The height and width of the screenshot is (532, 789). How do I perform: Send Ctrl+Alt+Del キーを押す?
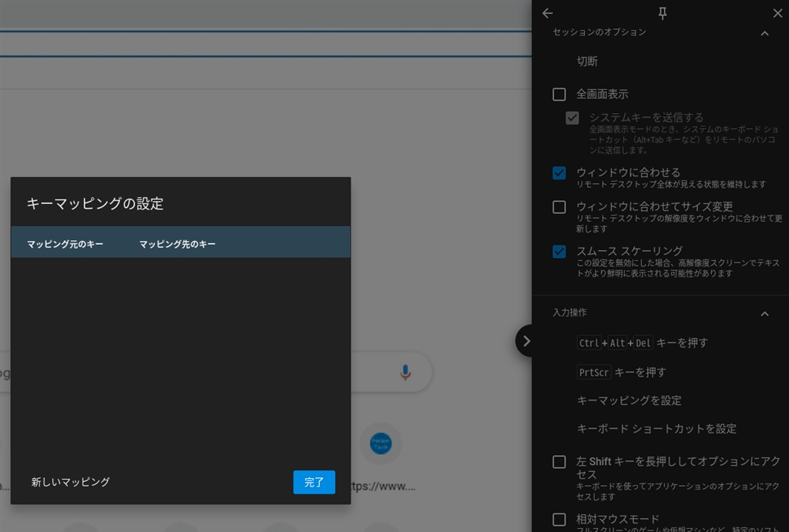(x=642, y=343)
